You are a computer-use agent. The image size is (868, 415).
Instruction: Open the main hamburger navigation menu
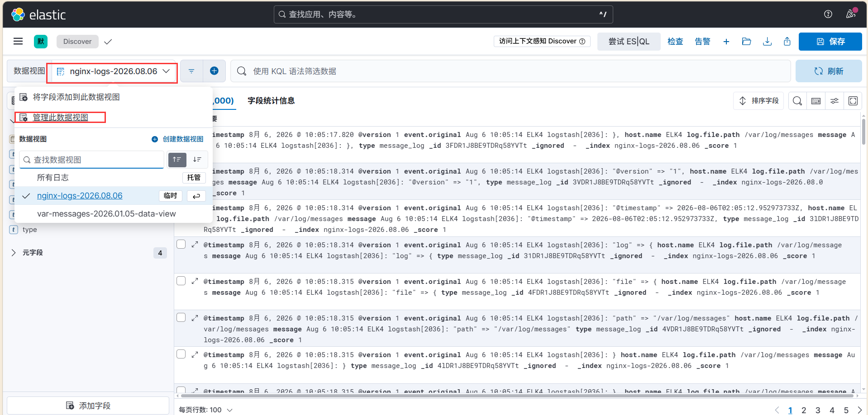coord(18,42)
